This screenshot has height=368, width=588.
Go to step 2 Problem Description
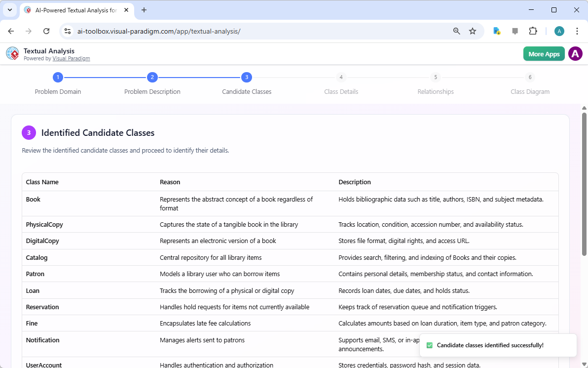[152, 78]
